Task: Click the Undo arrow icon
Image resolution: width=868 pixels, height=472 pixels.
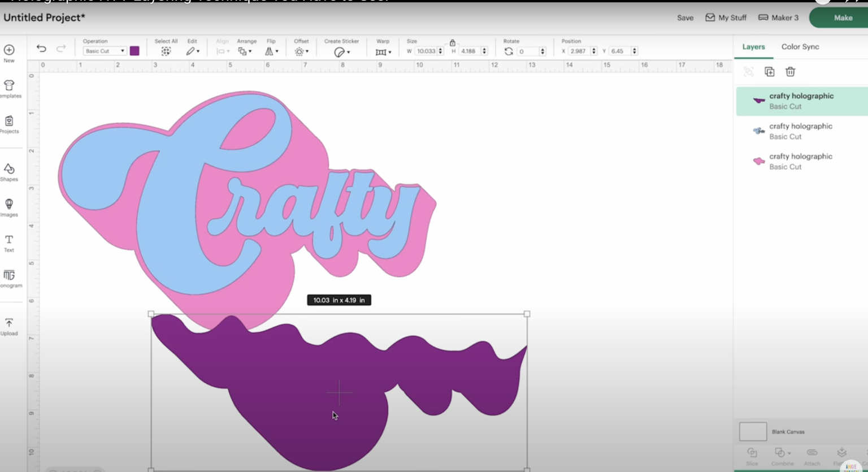Action: point(41,49)
